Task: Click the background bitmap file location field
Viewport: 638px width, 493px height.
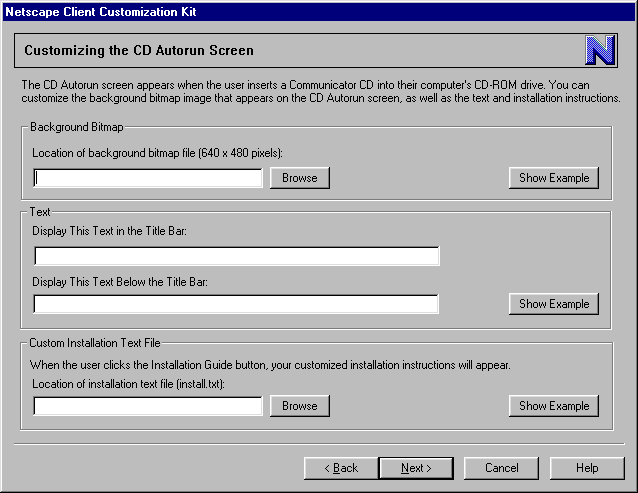Action: pyautogui.click(x=148, y=178)
